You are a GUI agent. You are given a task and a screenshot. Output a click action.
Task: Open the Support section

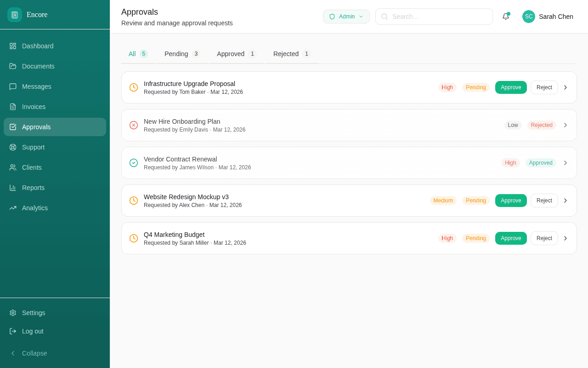pyautogui.click(x=33, y=147)
